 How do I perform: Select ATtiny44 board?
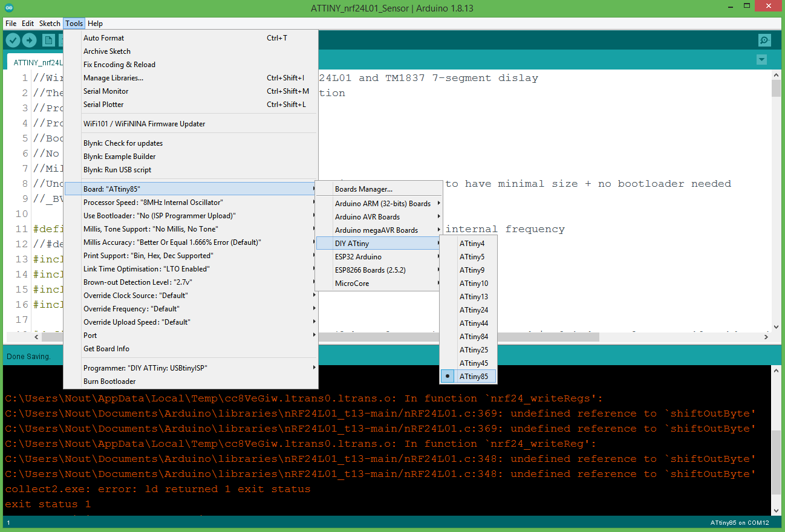click(469, 323)
